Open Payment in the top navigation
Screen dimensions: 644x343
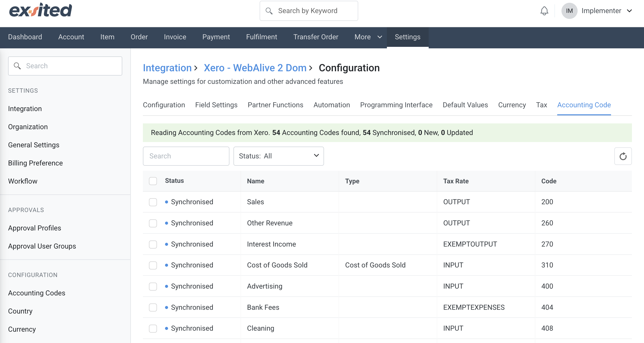[x=216, y=37]
